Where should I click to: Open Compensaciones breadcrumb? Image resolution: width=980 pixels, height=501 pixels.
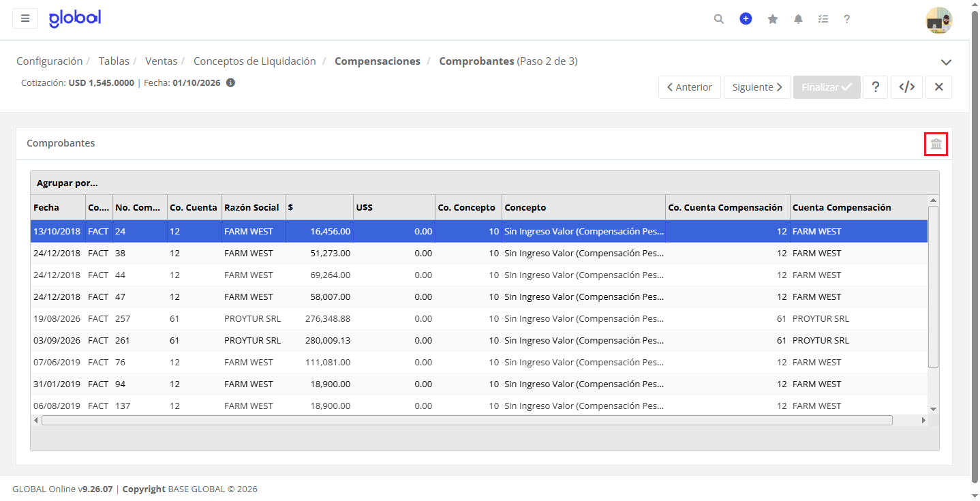[x=378, y=61]
